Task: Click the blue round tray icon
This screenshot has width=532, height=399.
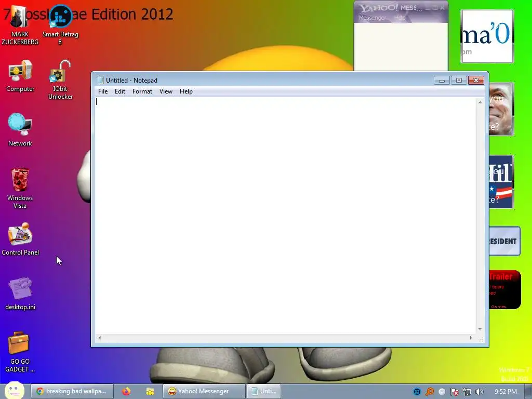Action: (x=417, y=392)
